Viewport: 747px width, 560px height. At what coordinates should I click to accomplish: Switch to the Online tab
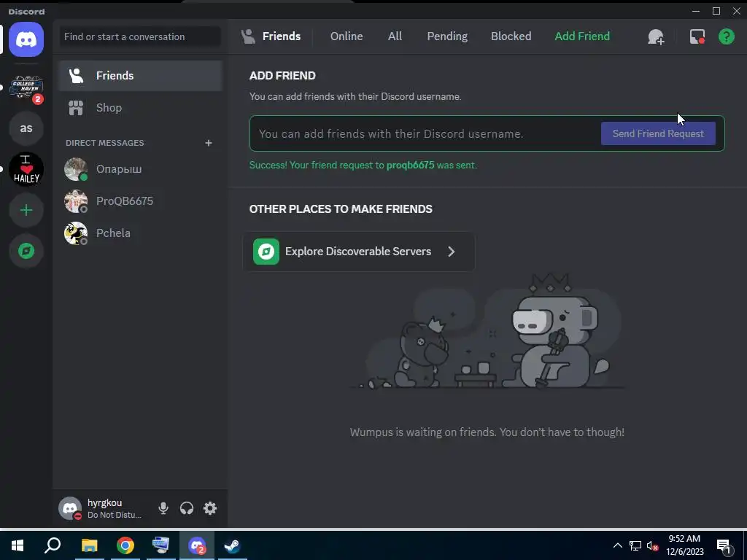(x=347, y=36)
